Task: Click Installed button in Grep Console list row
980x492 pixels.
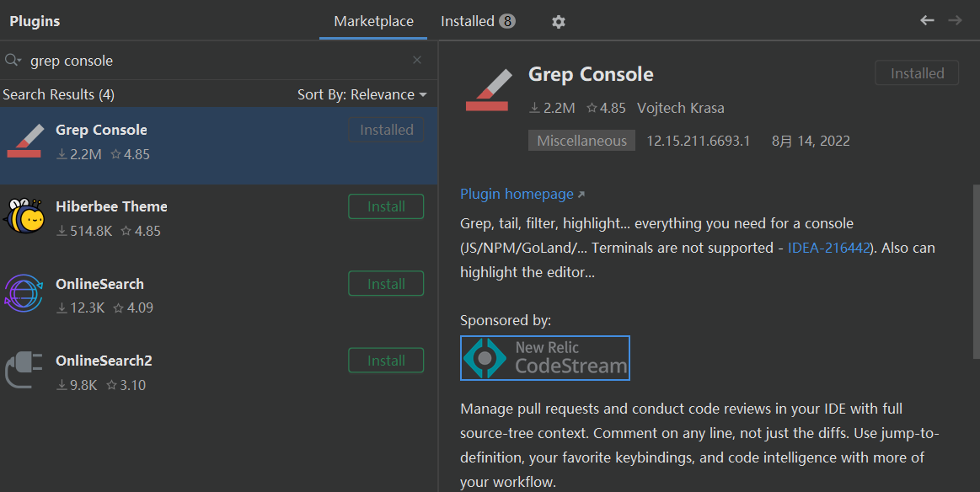Action: pyautogui.click(x=386, y=130)
